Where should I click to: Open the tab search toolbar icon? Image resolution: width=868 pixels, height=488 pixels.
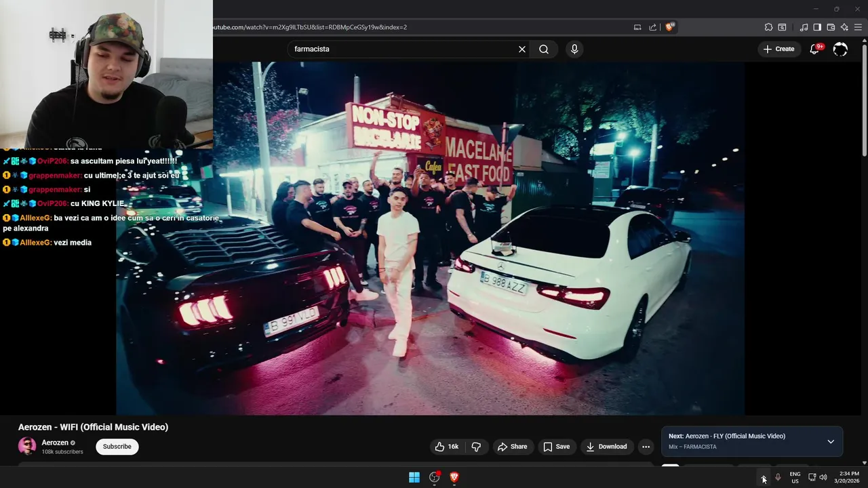[x=782, y=27]
